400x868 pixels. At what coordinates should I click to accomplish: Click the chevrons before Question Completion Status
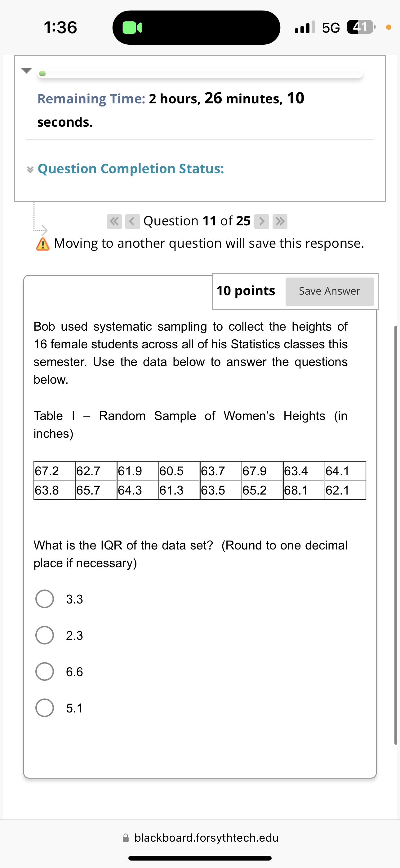(x=31, y=170)
